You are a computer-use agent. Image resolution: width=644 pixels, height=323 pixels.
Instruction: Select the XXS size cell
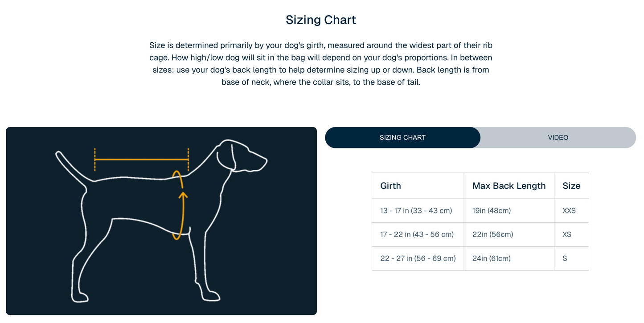569,210
